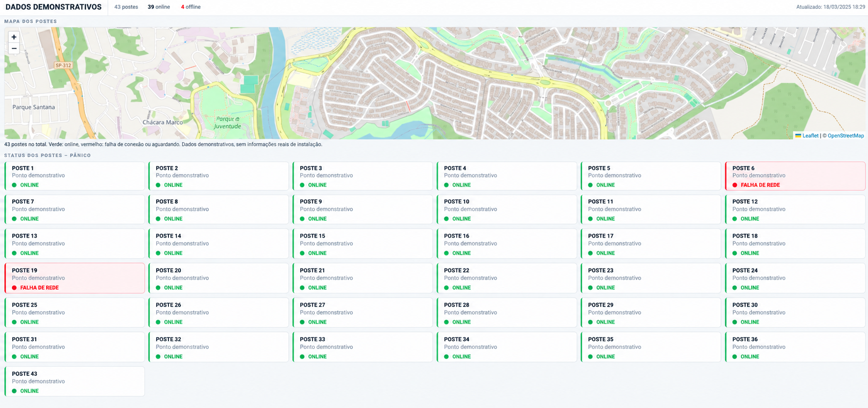Click 'Ponto demonstrativo' under POSTE 12

(x=759, y=209)
